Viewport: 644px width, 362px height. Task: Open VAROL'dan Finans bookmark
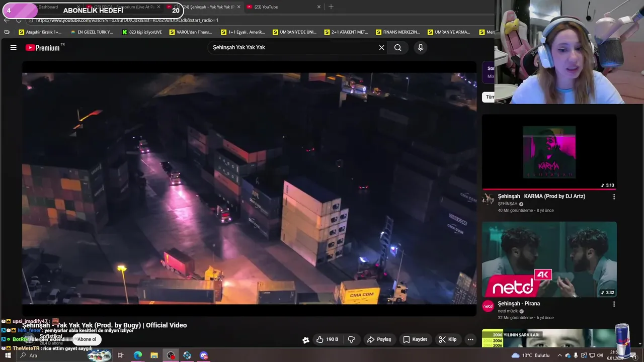191,32
